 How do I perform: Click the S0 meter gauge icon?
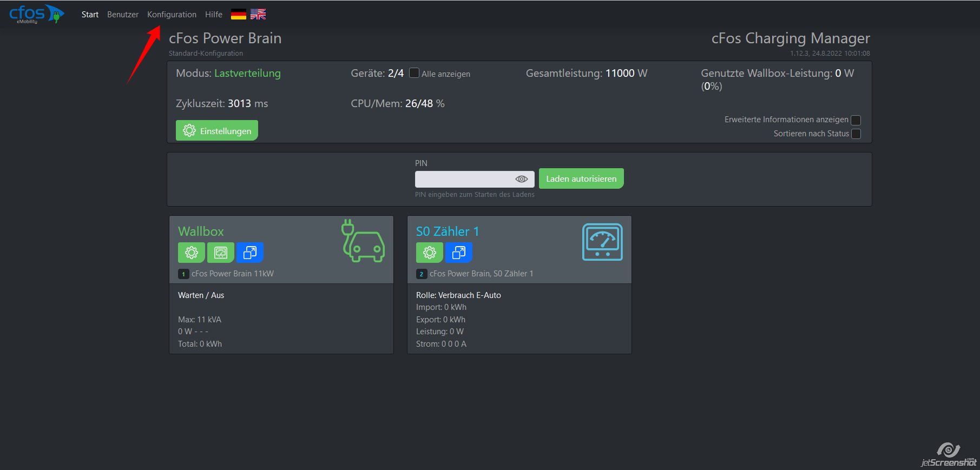[602, 242]
